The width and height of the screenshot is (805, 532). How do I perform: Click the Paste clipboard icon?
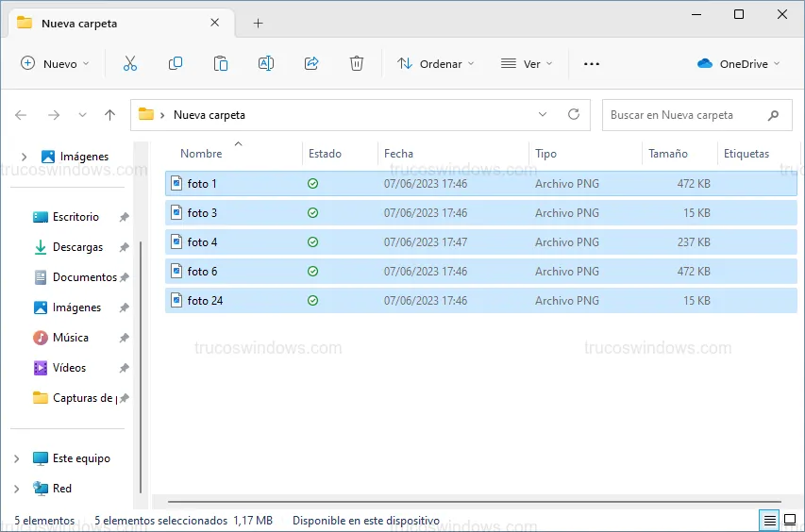click(x=221, y=63)
